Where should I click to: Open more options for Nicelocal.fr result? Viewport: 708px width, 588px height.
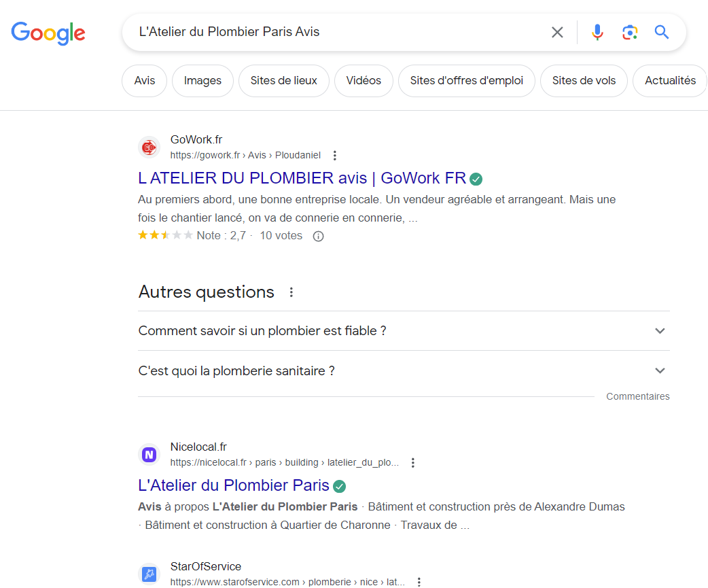[x=412, y=462]
